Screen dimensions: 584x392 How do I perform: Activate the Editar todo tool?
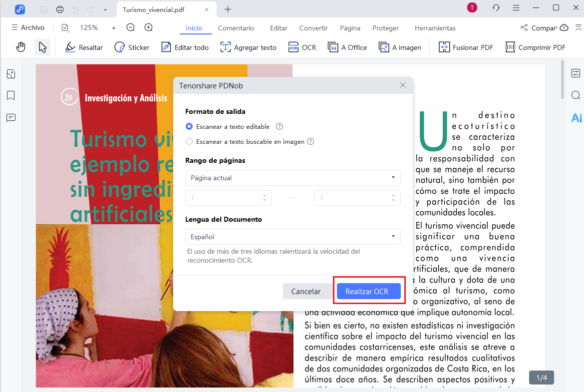pyautogui.click(x=185, y=47)
